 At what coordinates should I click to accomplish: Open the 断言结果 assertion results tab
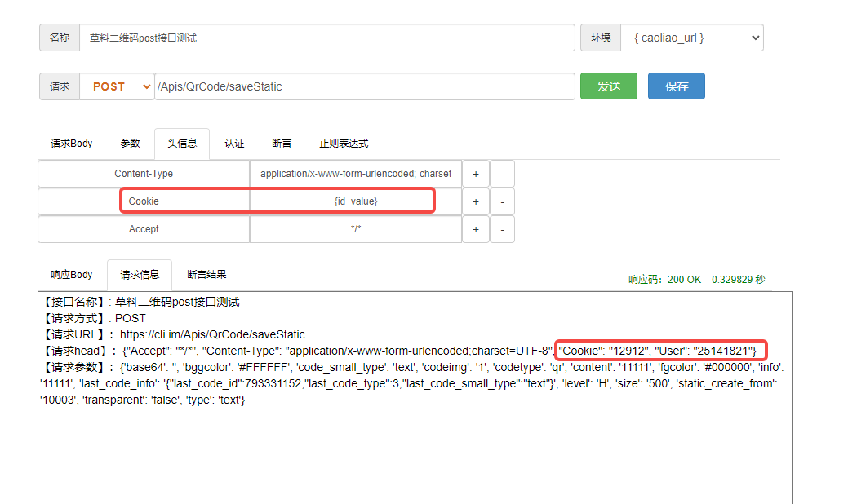tap(206, 275)
